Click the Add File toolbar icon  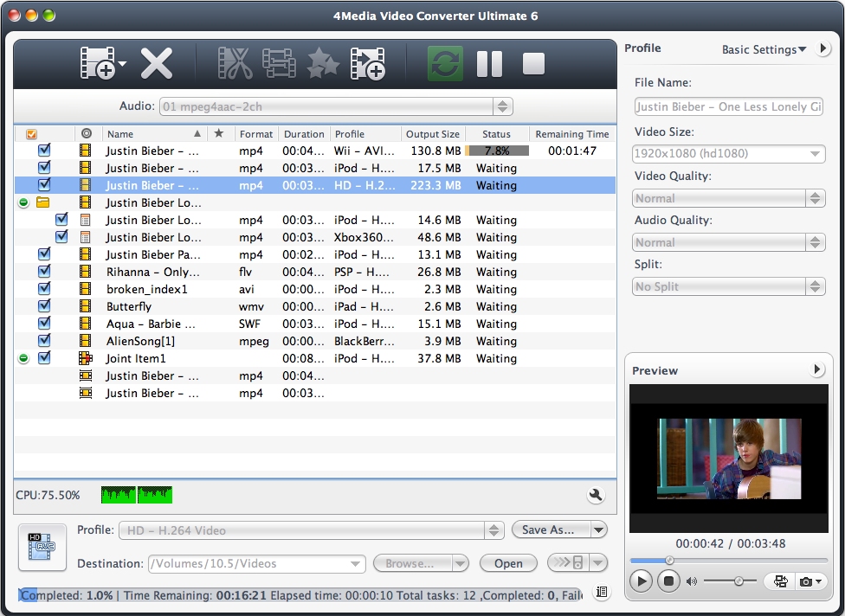(98, 63)
